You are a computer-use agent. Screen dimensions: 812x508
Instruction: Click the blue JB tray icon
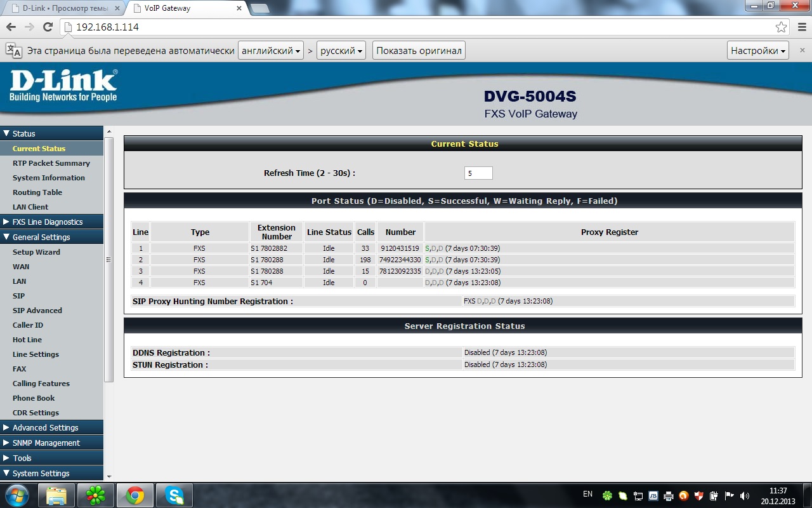pos(653,495)
